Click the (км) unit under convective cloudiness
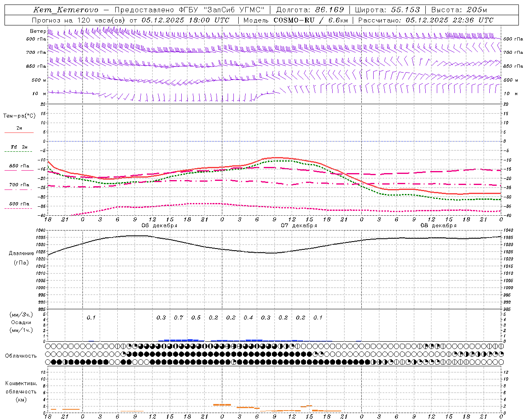 (21, 399)
